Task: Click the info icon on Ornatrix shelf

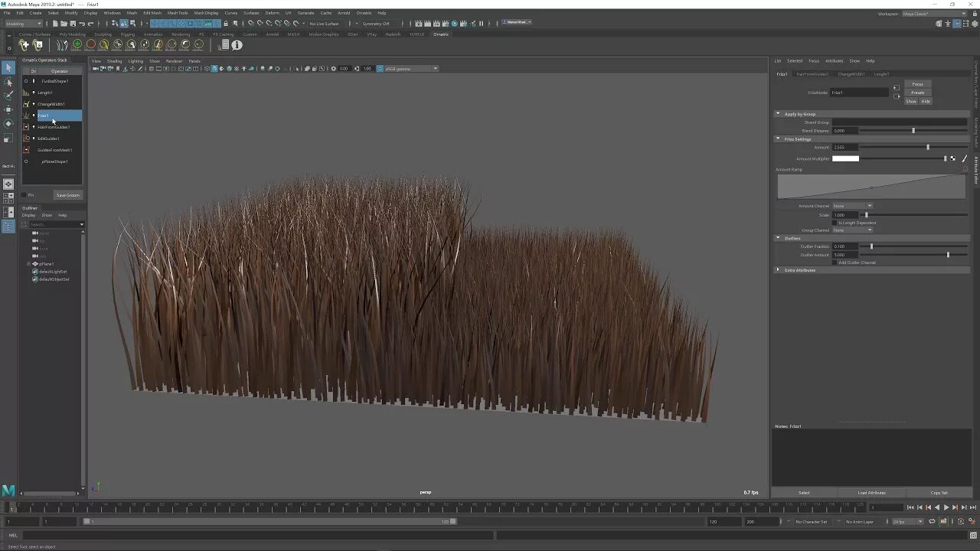Action: click(237, 45)
